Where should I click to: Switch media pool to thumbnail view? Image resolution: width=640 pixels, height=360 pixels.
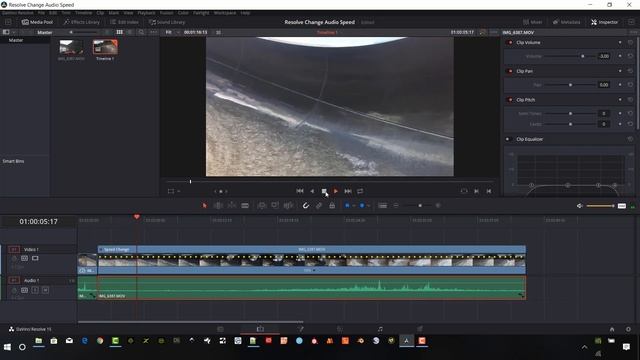[x=119, y=32]
